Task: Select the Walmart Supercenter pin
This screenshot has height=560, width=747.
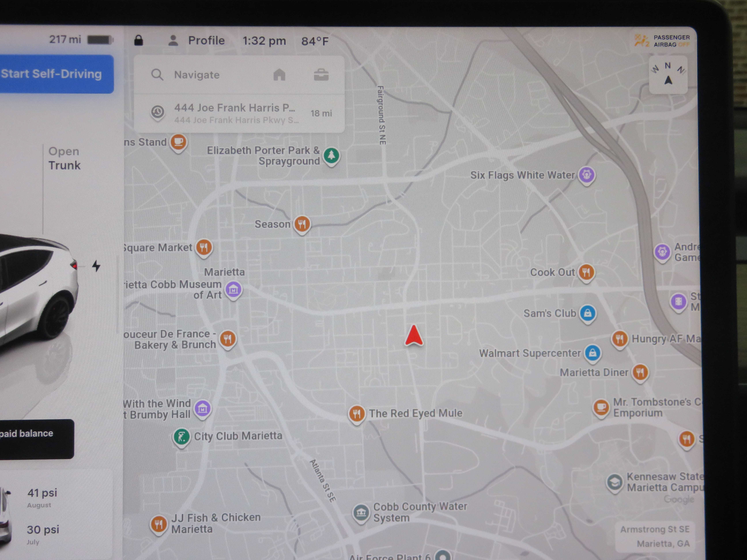Action: point(593,354)
